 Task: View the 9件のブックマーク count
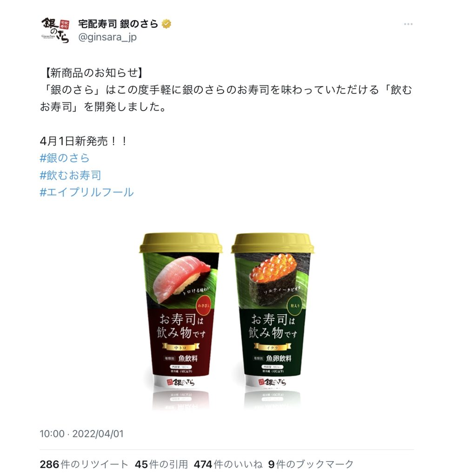[311, 464]
